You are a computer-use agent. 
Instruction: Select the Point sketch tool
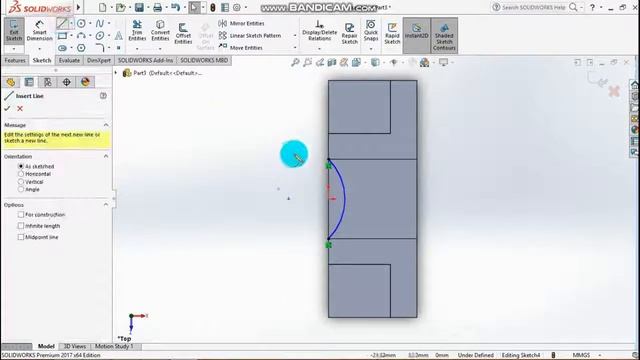click(118, 48)
